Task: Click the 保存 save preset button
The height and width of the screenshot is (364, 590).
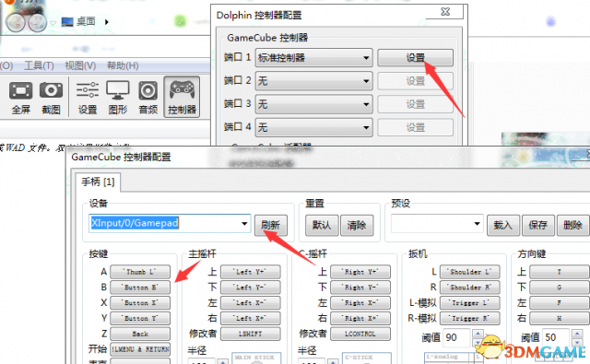Action: click(x=538, y=225)
